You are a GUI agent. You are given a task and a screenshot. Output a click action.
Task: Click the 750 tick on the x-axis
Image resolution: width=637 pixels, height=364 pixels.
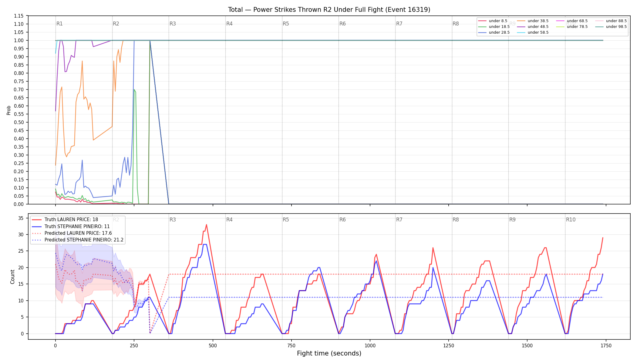291,345
